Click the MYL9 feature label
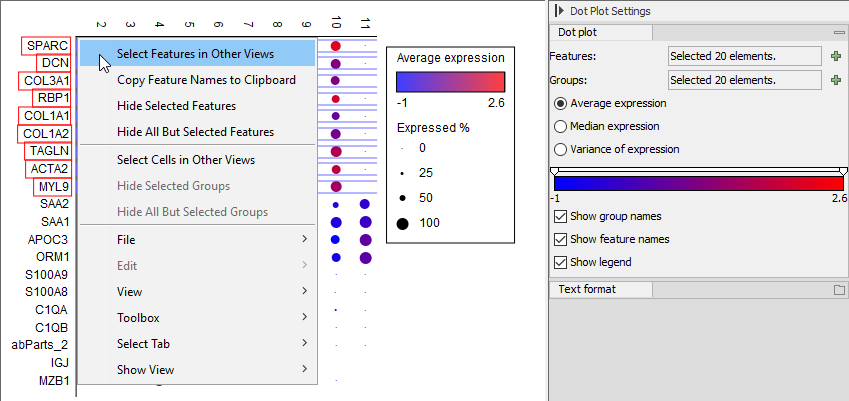The image size is (849, 401). pos(52,187)
